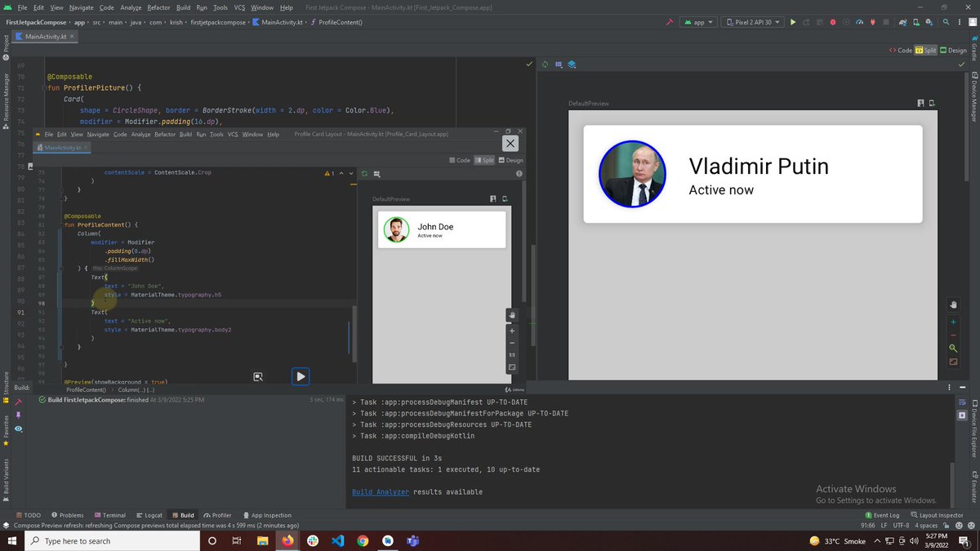Open the Build Analyzer link
The width and height of the screenshot is (980, 551).
(381, 492)
